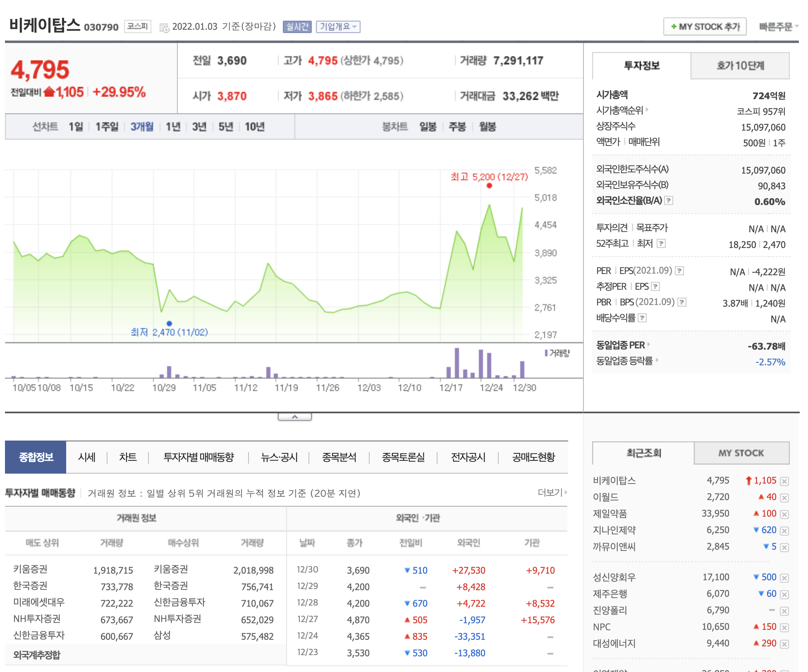Screen dimensions: 808x672
Task: Click the calendar icon beside the date
Action: pyautogui.click(x=164, y=28)
